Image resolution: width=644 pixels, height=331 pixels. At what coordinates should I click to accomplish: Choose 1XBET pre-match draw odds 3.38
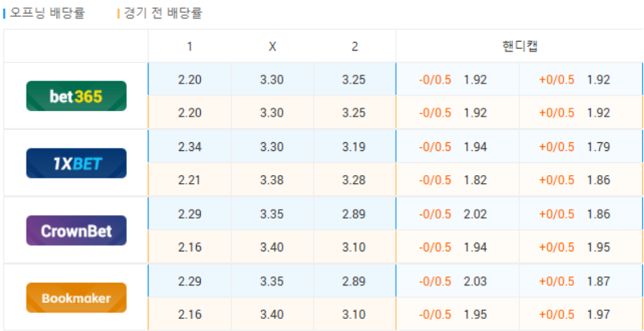272,181
